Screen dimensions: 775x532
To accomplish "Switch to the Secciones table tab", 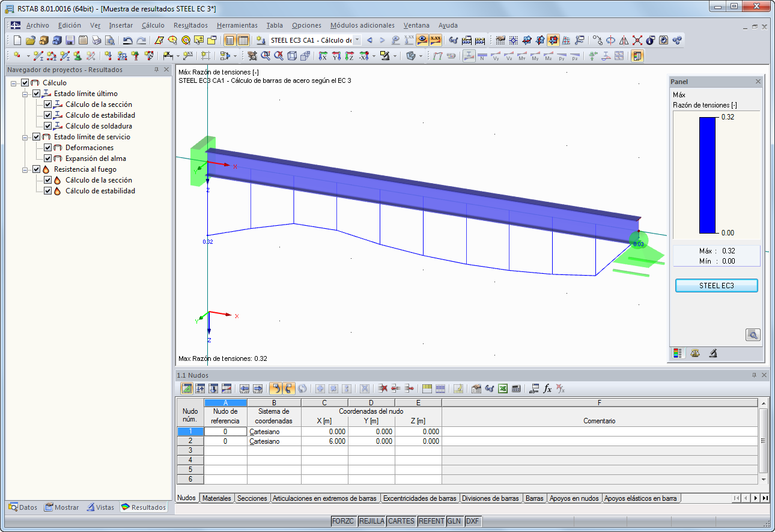I will [252, 498].
